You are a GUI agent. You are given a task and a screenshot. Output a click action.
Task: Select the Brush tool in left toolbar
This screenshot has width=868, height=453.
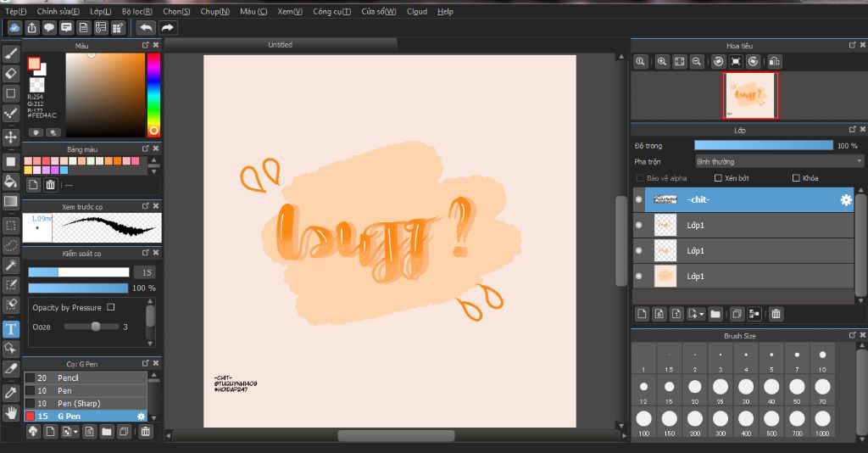(x=11, y=53)
